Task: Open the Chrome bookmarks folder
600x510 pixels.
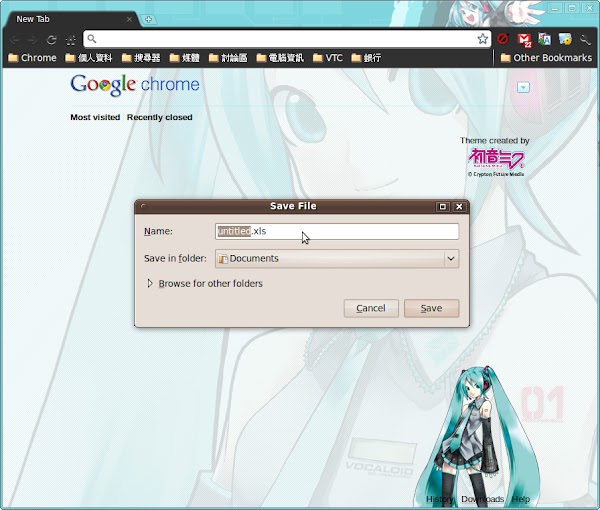Action: tap(33, 58)
